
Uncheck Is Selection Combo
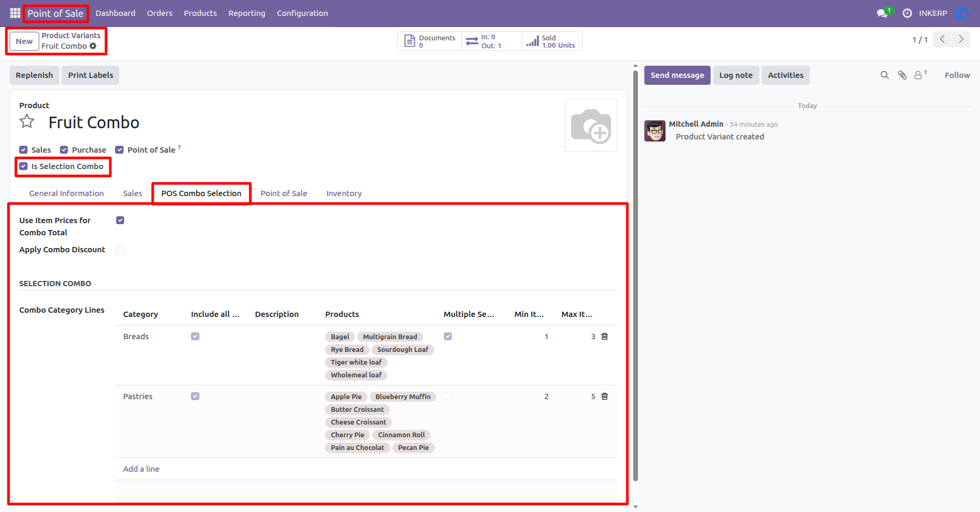pos(23,166)
